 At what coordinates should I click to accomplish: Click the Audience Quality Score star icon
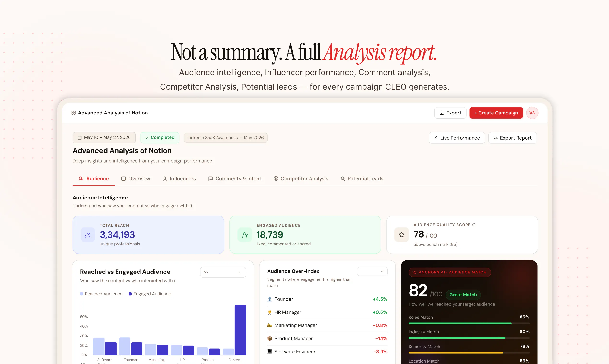click(x=402, y=235)
